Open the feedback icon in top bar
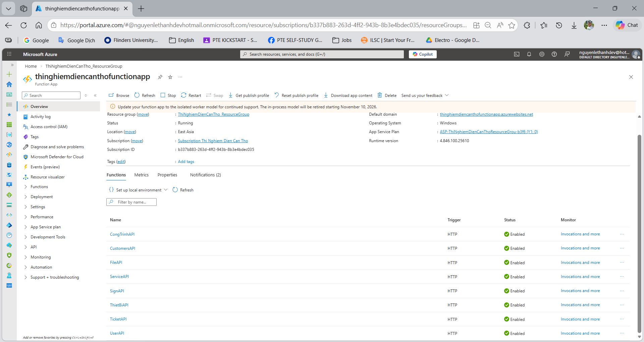The image size is (644, 342). [x=567, y=54]
